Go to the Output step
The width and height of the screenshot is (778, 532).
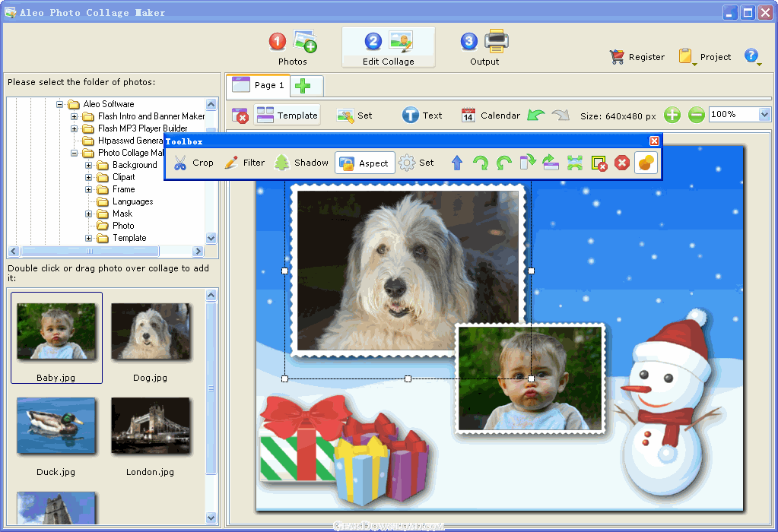[484, 48]
